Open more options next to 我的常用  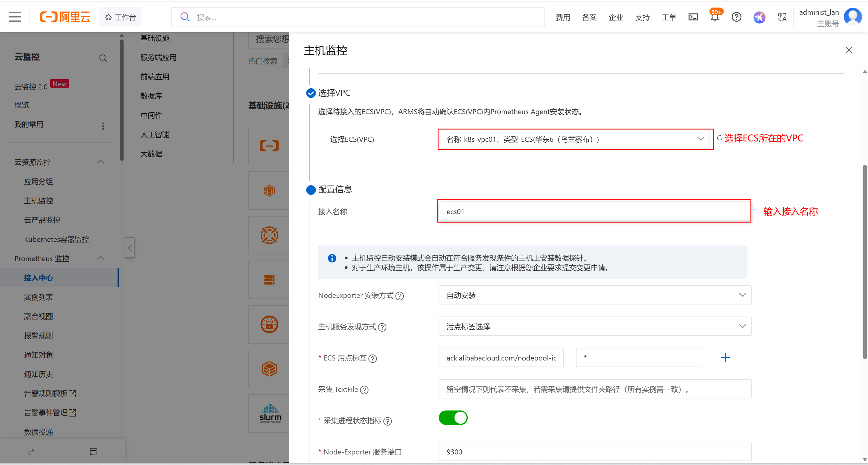coord(103,126)
